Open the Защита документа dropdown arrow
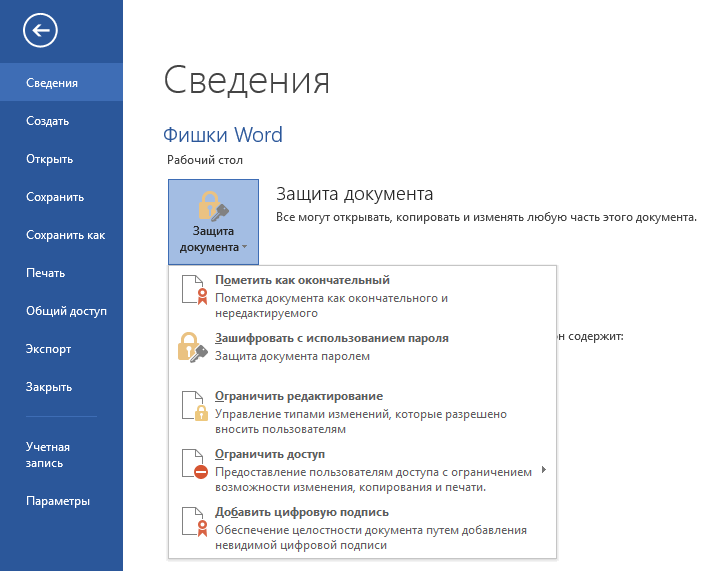This screenshot has width=728, height=571. pyautogui.click(x=244, y=247)
